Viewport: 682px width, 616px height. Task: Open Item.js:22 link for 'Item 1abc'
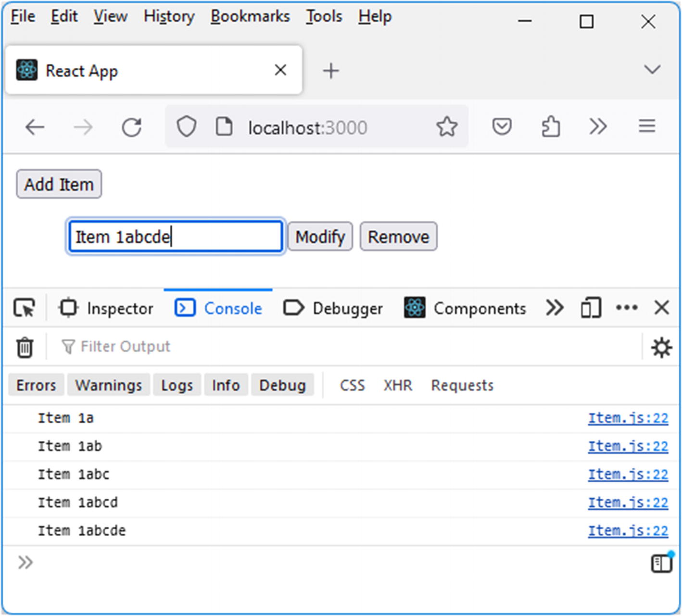(x=628, y=475)
